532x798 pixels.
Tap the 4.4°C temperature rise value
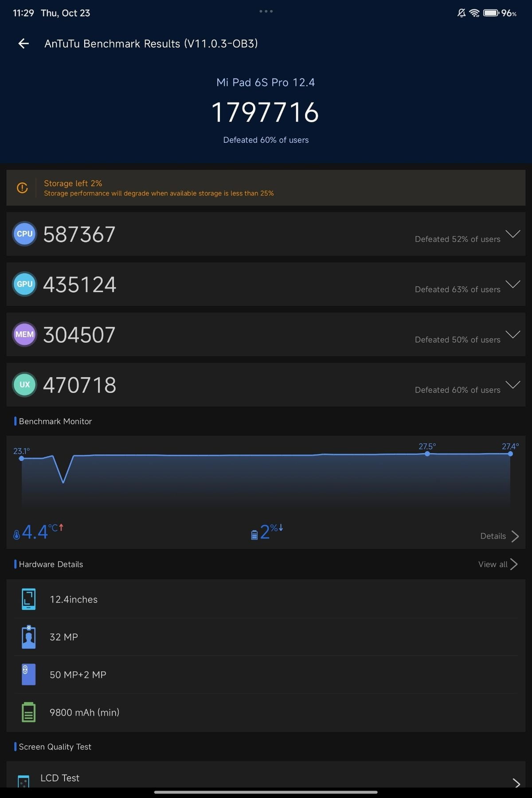[43, 532]
